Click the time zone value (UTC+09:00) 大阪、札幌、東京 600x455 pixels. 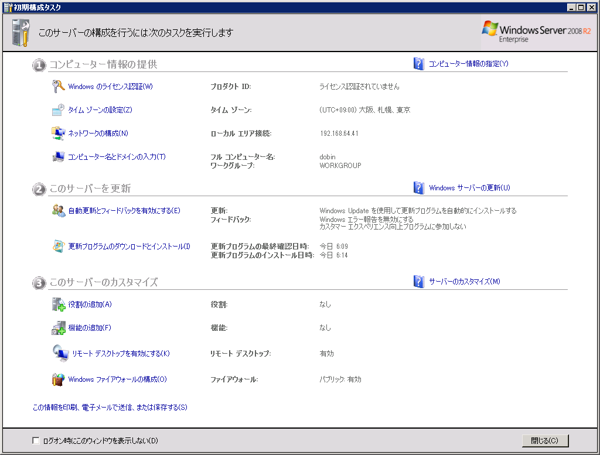[365, 110]
